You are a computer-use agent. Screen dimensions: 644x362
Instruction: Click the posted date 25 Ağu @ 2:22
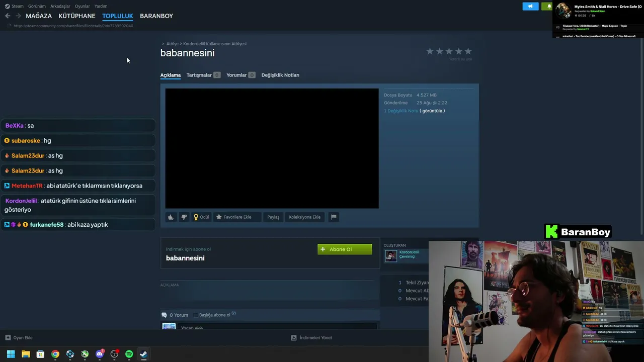point(432,103)
